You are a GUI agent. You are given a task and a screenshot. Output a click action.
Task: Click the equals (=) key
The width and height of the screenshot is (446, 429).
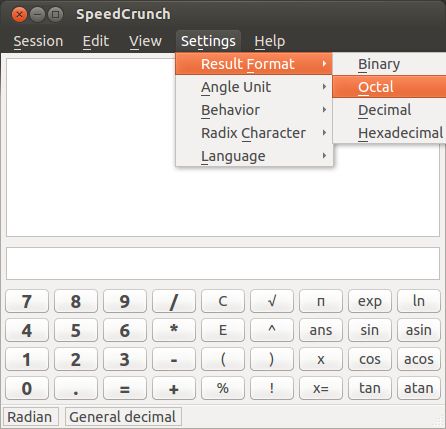(x=125, y=388)
